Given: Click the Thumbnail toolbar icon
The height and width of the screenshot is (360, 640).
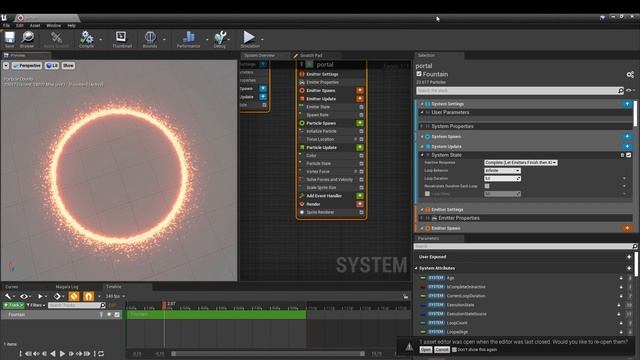Looking at the screenshot, I should point(121,38).
